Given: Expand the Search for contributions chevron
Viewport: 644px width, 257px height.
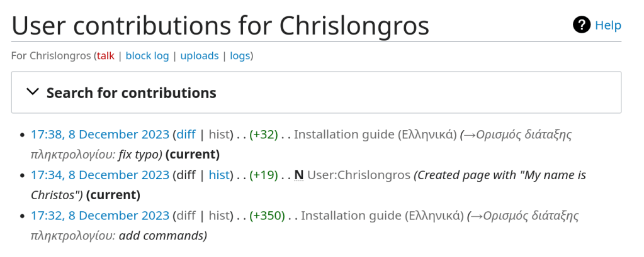Looking at the screenshot, I should tap(33, 92).
